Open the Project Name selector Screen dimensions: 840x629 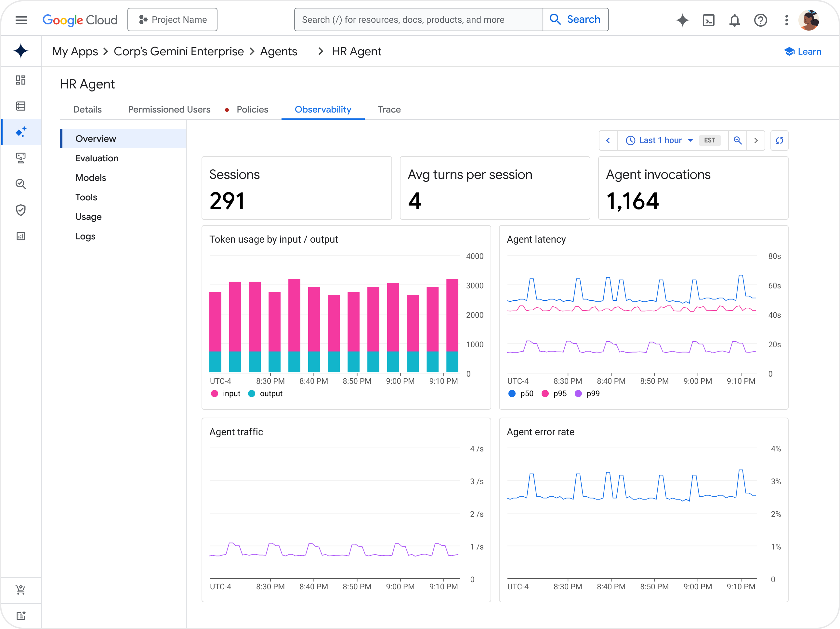pyautogui.click(x=172, y=20)
